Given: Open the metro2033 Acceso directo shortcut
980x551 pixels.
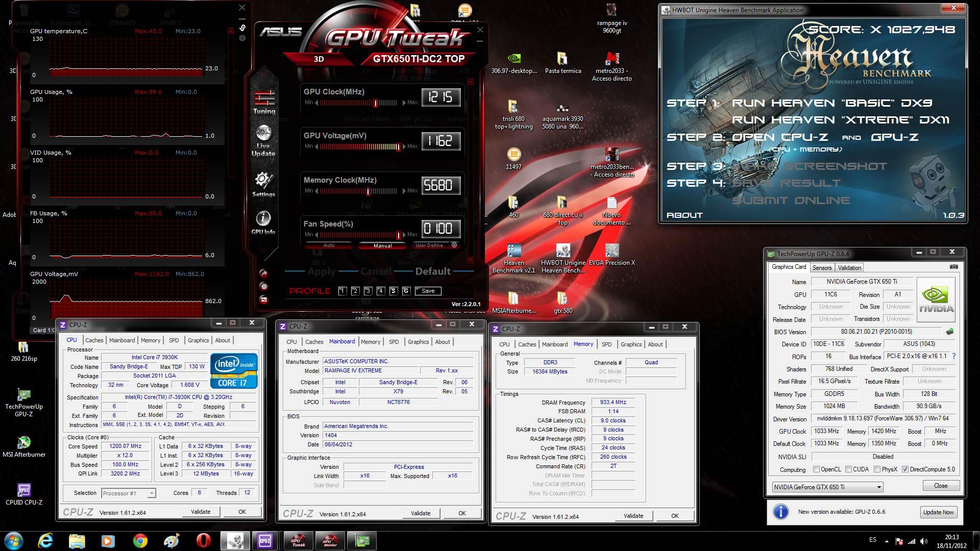Looking at the screenshot, I should click(x=611, y=67).
